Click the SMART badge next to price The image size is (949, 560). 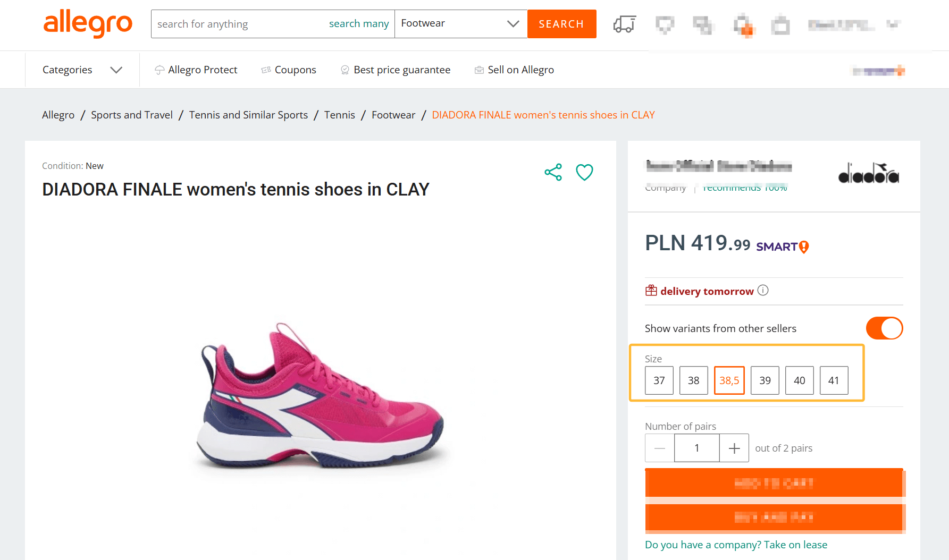click(783, 247)
